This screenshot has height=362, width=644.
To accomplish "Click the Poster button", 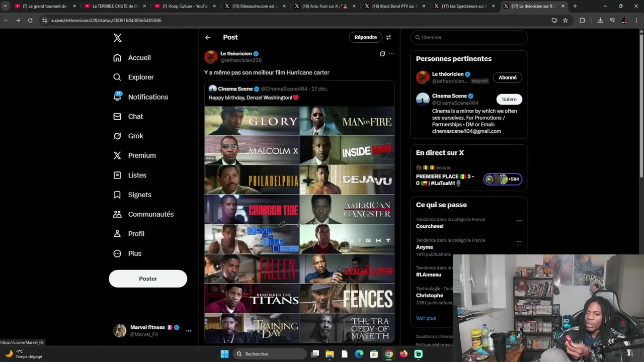I will (148, 279).
